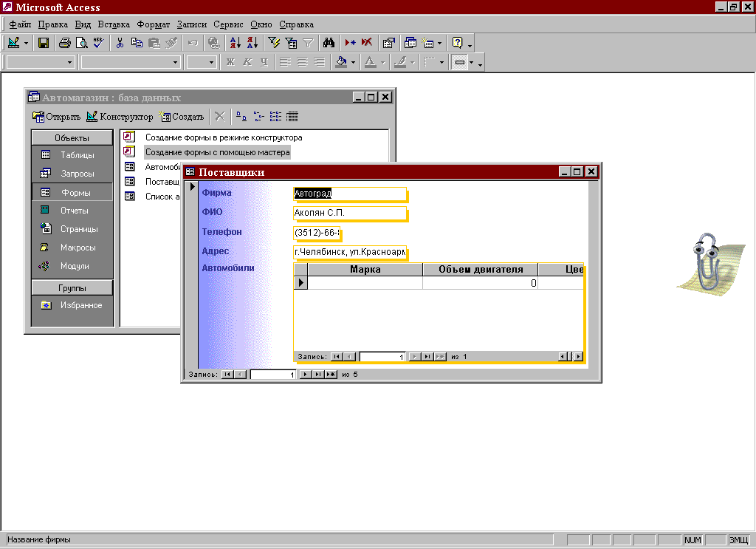This screenshot has height=549, width=756.
Task: Click the Undo arrow icon
Action: [193, 43]
